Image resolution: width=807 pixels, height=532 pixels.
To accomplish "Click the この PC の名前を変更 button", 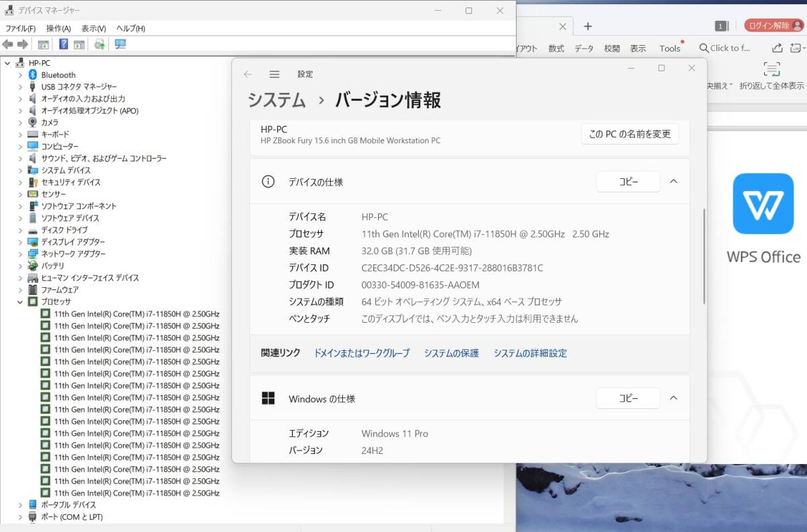I will pos(629,134).
